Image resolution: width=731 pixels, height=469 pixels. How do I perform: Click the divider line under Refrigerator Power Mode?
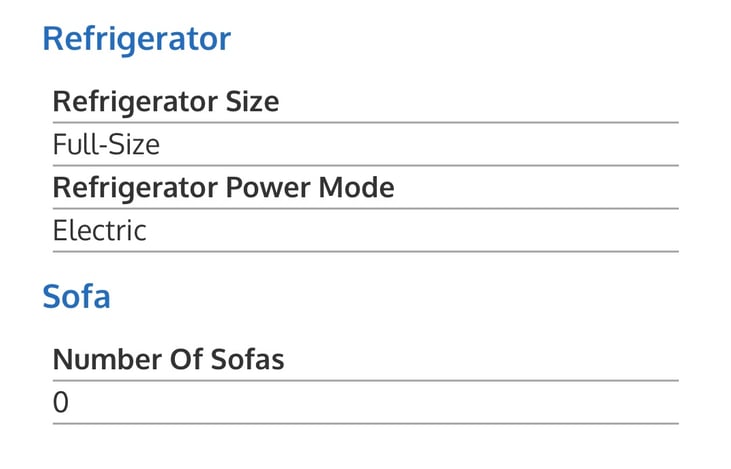(x=366, y=208)
